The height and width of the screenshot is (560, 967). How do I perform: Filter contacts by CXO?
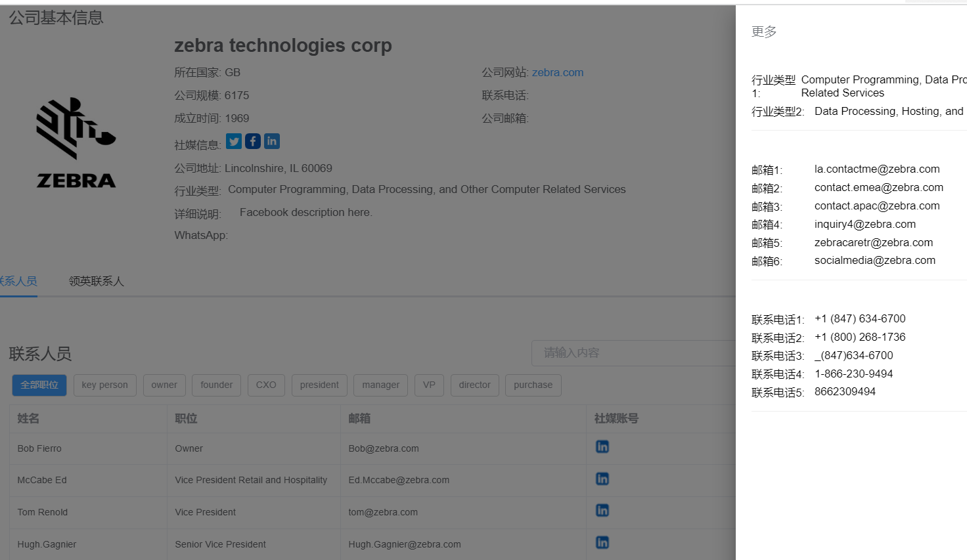(266, 385)
